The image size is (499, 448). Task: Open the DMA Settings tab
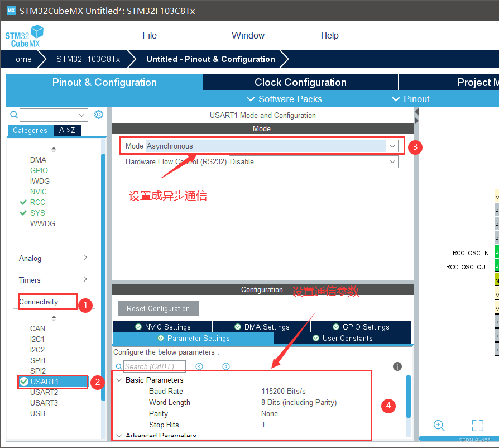[262, 327]
